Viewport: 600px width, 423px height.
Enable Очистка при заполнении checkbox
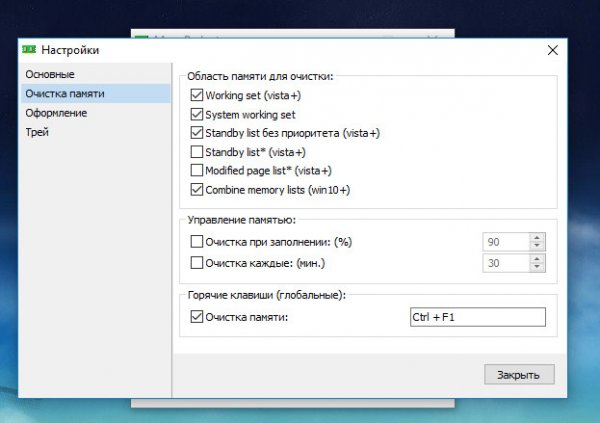pyautogui.click(x=197, y=242)
